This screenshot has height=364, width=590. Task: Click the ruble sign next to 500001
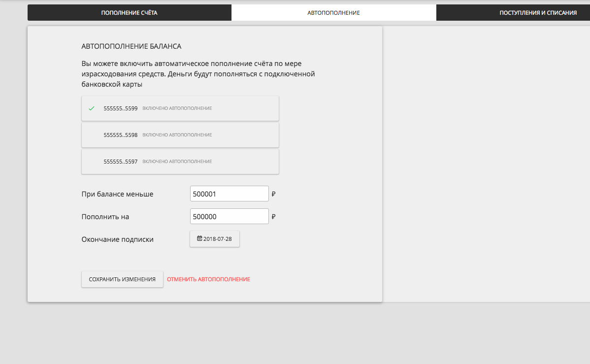point(273,194)
